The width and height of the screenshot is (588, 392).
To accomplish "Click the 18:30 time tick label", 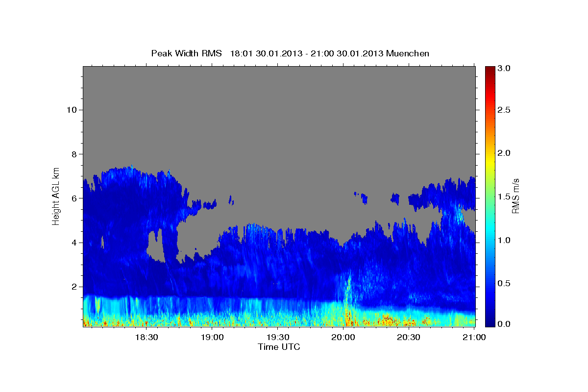I will coord(147,338).
